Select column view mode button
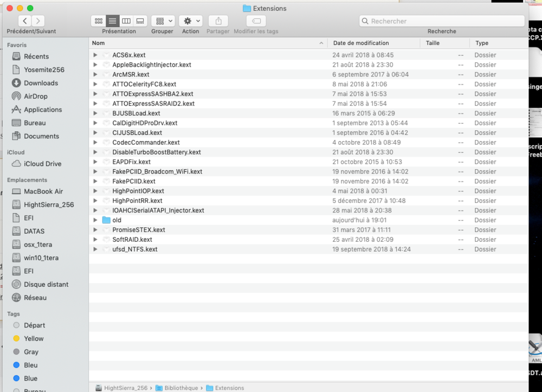542x392 pixels. 126,21
